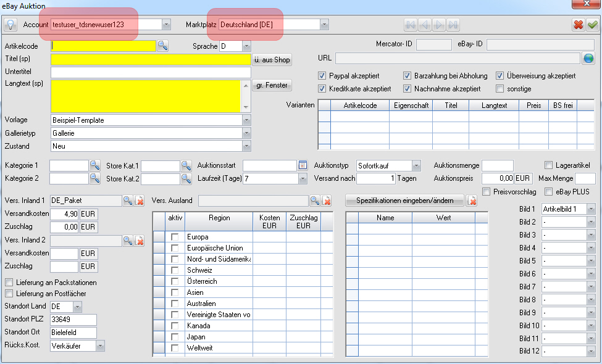The height and width of the screenshot is (364, 602).
Task: Open the Bild 2 image dropdown
Action: pyautogui.click(x=591, y=222)
